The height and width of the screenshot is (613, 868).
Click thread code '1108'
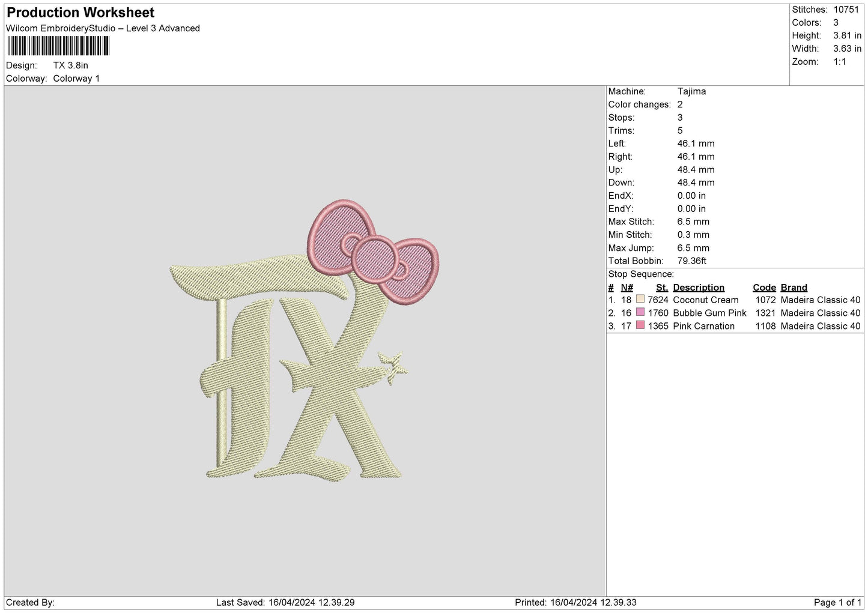click(x=765, y=326)
